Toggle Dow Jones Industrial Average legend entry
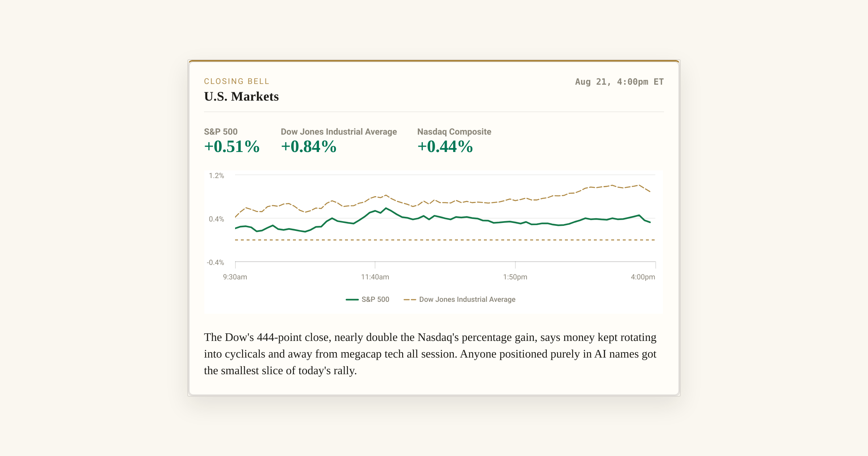Screen dimensions: 868x456 [x=460, y=299]
